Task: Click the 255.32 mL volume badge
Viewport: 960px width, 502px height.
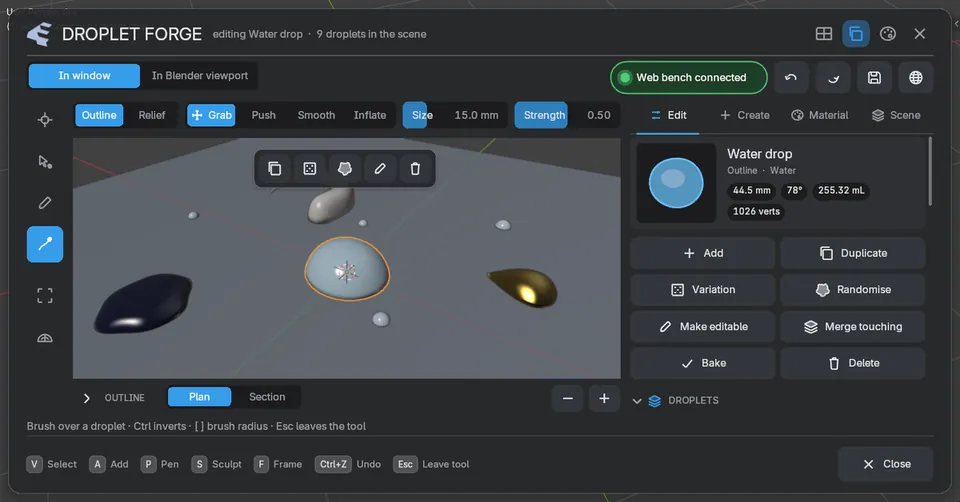Action: point(841,190)
